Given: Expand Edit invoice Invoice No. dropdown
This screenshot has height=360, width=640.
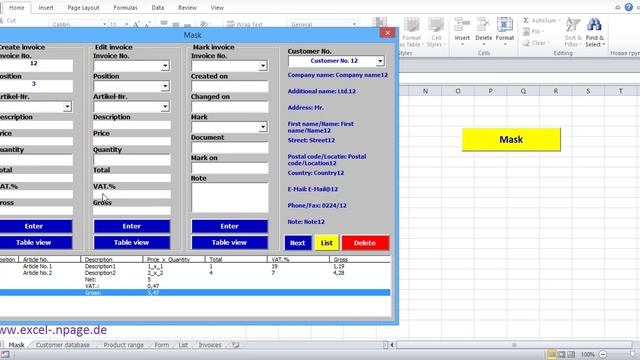Looking at the screenshot, I should (x=165, y=65).
